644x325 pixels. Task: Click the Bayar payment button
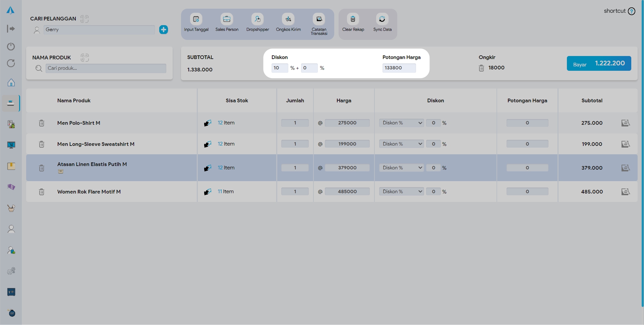pyautogui.click(x=598, y=63)
